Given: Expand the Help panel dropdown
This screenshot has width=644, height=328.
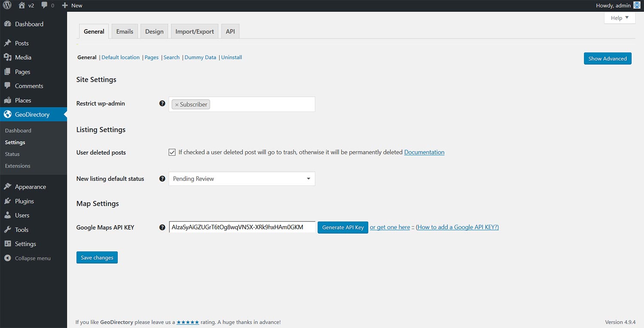Looking at the screenshot, I should point(619,18).
